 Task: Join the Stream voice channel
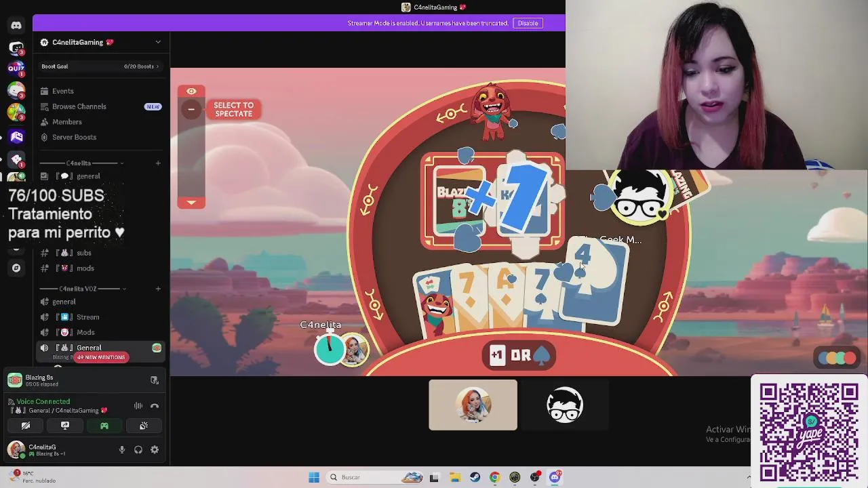pyautogui.click(x=102, y=317)
